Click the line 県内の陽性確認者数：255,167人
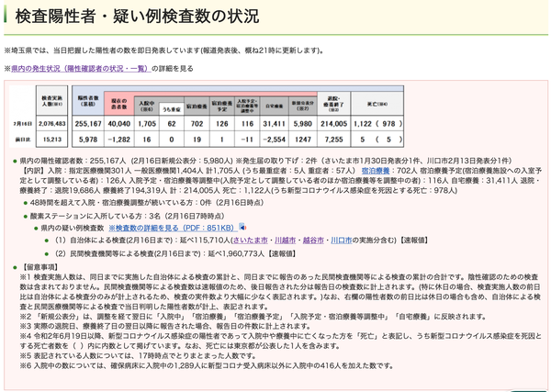The image size is (551, 392). [265, 161]
